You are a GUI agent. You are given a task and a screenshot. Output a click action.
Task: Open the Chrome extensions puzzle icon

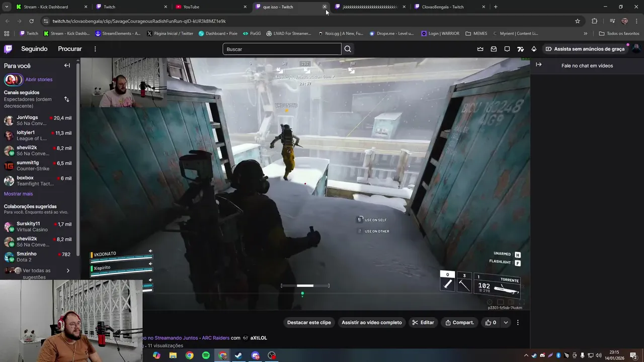tap(594, 21)
